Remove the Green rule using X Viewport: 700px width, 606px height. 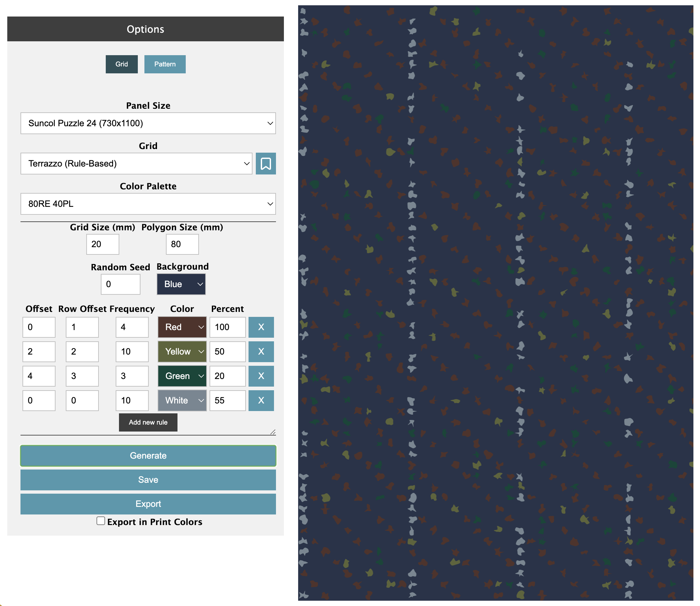[261, 376]
